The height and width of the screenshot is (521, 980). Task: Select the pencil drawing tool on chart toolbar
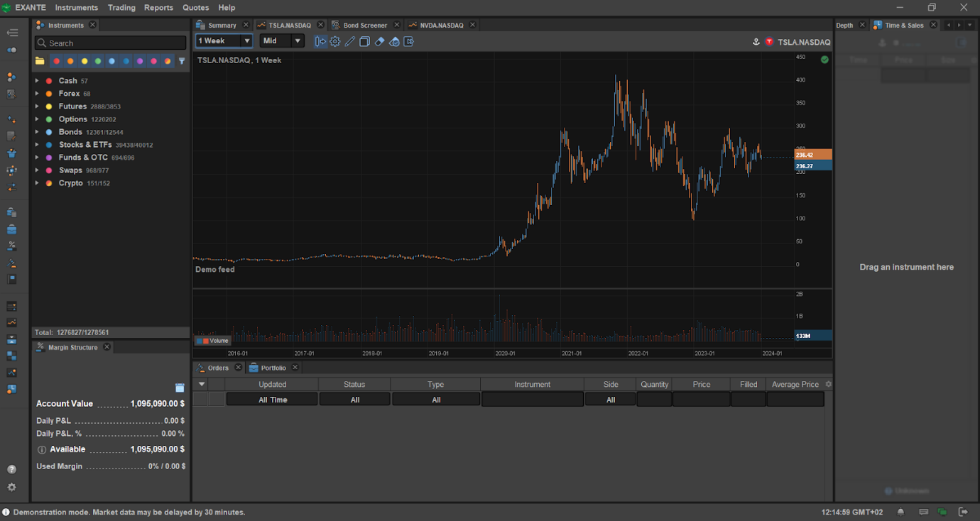tap(349, 41)
